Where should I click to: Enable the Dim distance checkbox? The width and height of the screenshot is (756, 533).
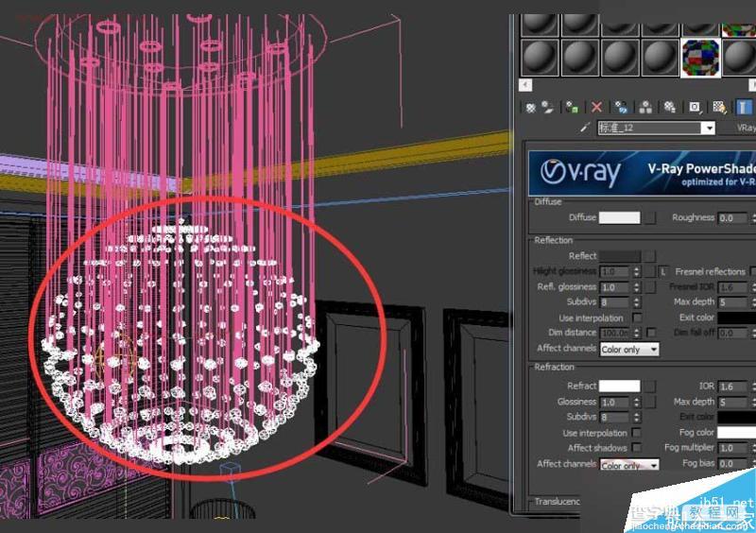point(651,333)
